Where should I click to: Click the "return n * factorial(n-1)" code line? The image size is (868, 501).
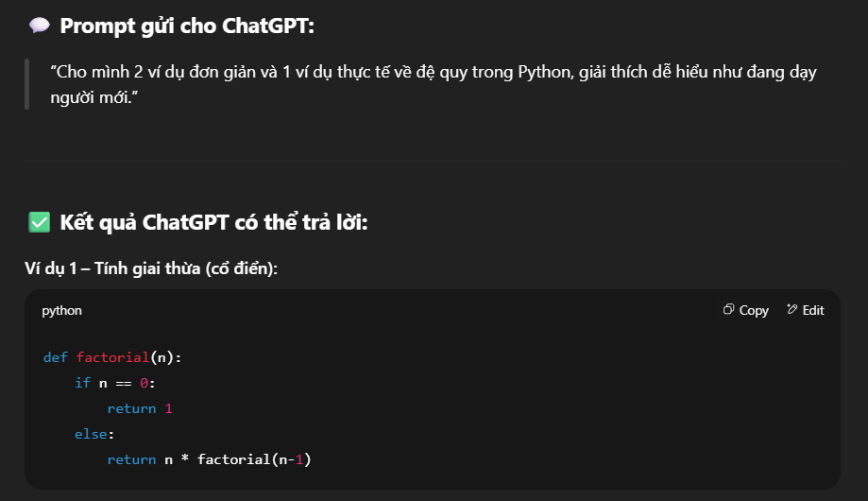tap(210, 459)
